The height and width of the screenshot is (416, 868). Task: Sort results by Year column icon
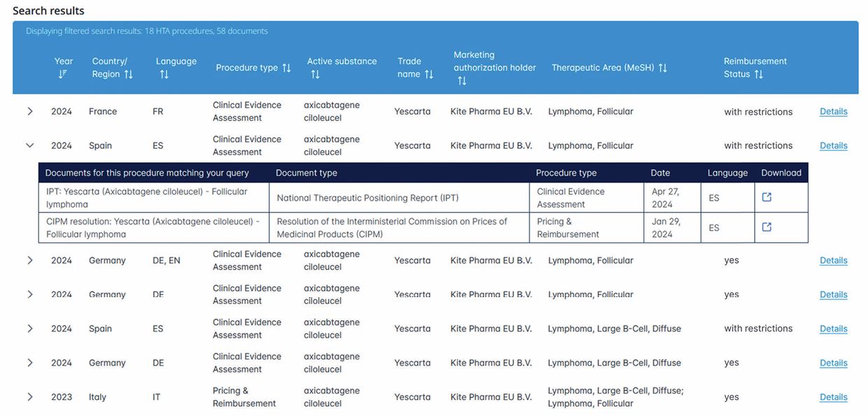click(x=62, y=74)
